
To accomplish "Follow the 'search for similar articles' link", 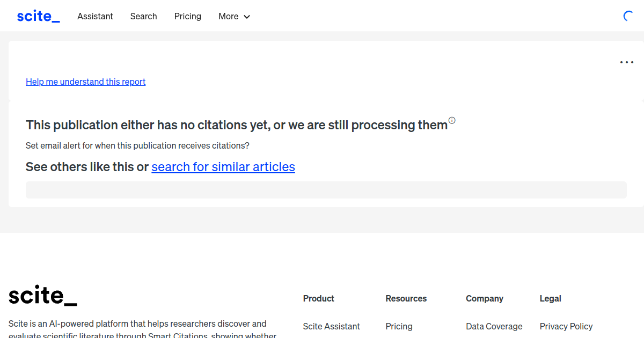I will coord(223,167).
